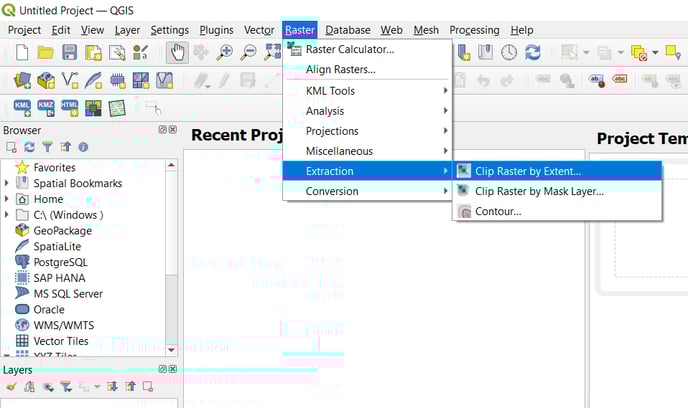
Task: Select Favorites in the Browser tree
Action: (x=54, y=168)
